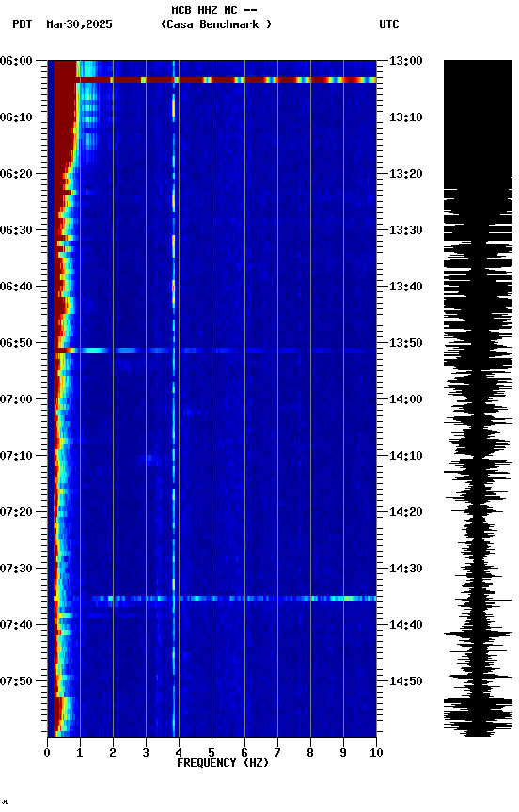Click the 13:40 UTC time label

(x=406, y=287)
